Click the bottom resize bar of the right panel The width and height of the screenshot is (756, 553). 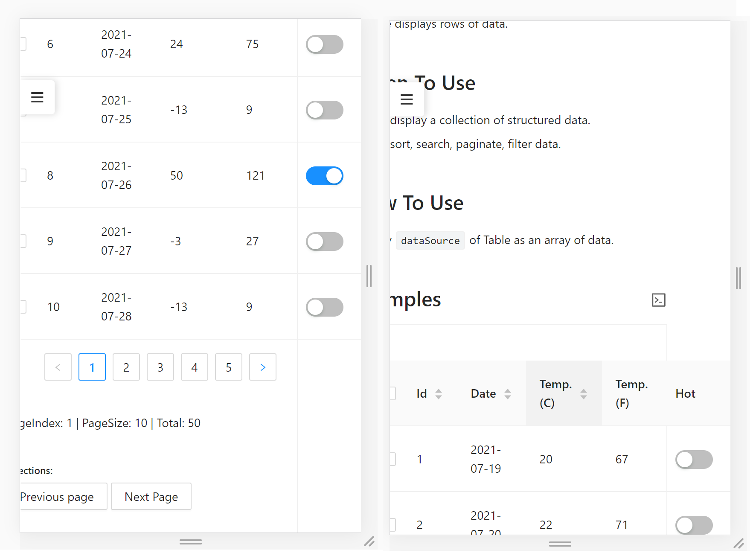point(560,544)
